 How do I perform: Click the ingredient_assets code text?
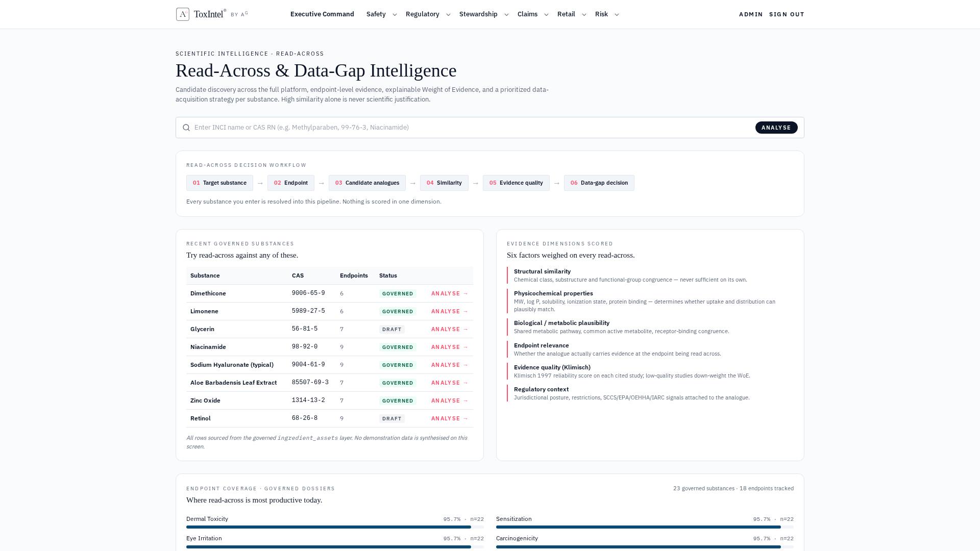click(x=307, y=438)
